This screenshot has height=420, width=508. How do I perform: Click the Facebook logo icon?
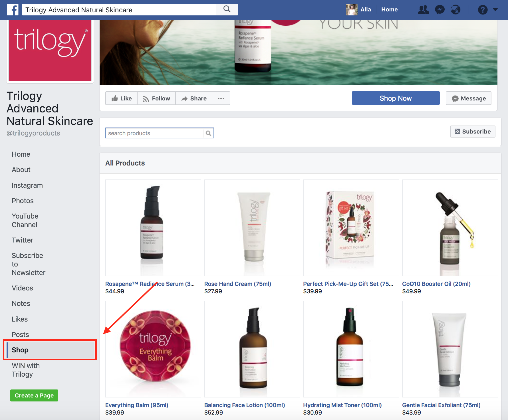(13, 10)
